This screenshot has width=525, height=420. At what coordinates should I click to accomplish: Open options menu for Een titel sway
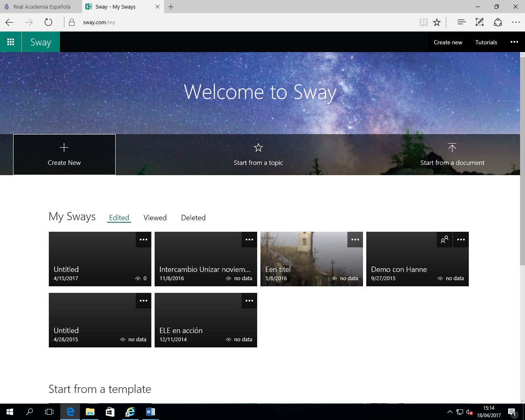(355, 240)
